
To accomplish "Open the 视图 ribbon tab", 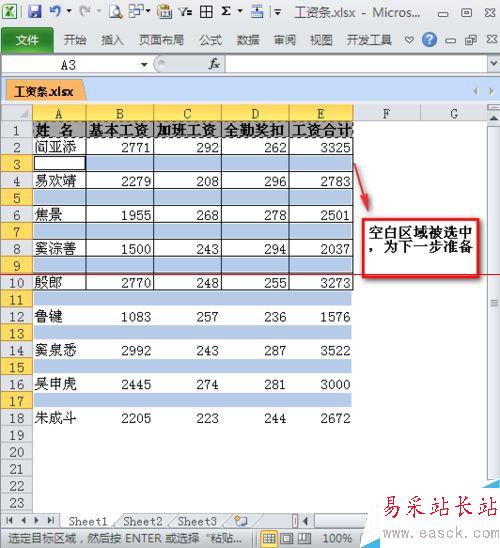I will click(x=321, y=40).
